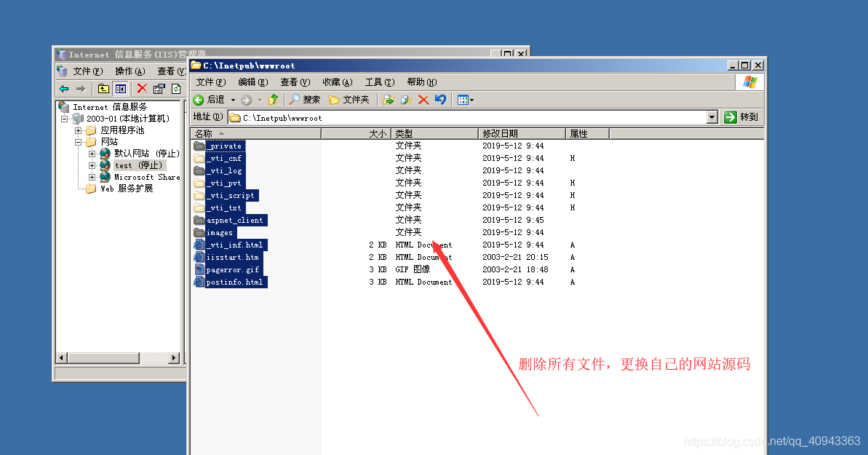Viewport: 868px width, 455px height.
Task: Click the red Delete icon in Explorer toolbar
Action: pyautogui.click(x=423, y=100)
